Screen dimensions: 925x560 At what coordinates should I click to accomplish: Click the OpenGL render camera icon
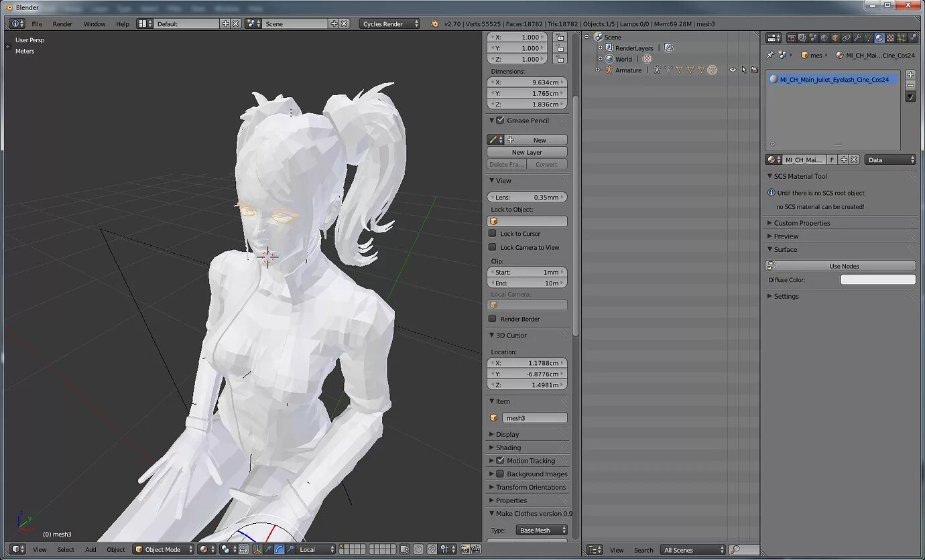point(465,549)
